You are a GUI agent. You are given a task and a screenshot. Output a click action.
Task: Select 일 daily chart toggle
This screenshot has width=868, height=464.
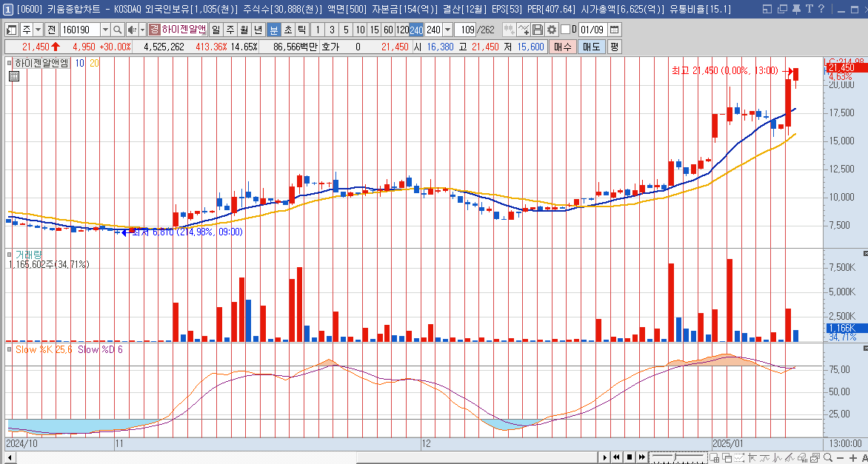[x=216, y=30]
